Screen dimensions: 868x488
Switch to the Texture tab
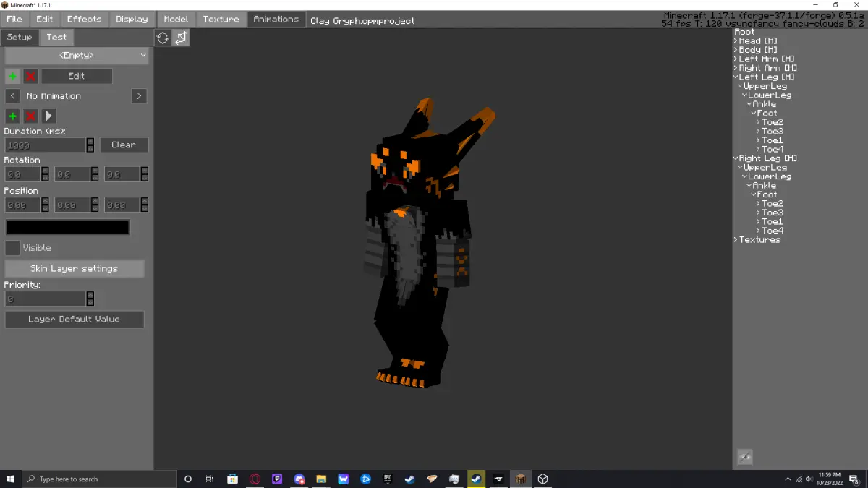click(221, 20)
